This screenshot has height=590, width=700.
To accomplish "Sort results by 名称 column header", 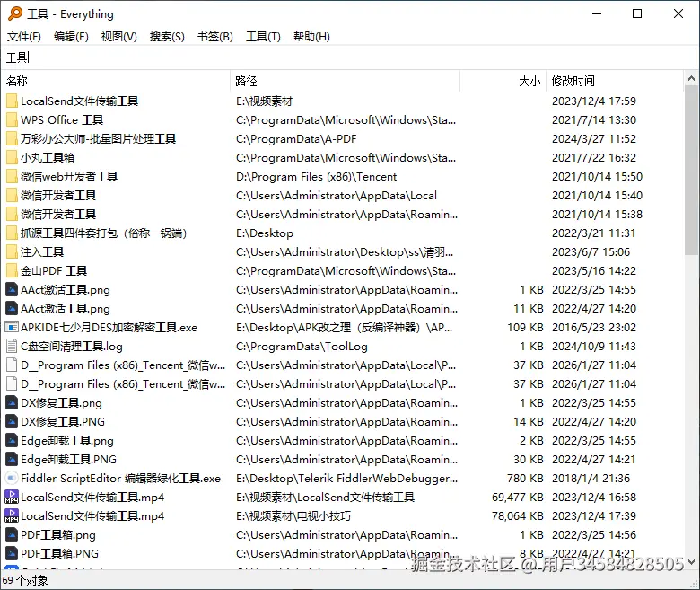I will tap(117, 81).
